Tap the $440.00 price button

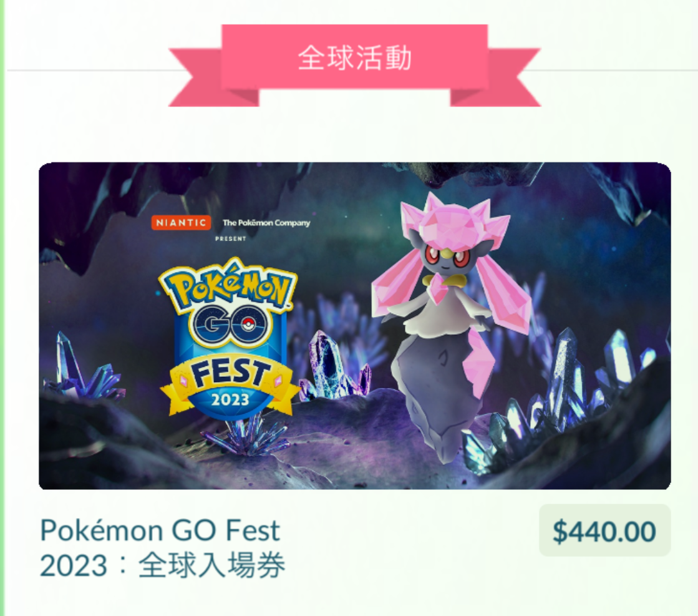(604, 530)
